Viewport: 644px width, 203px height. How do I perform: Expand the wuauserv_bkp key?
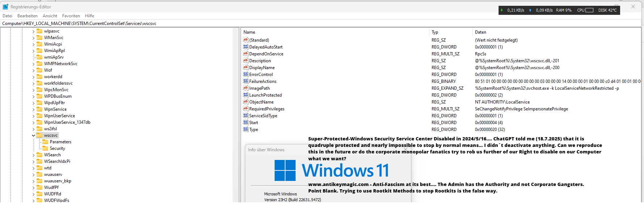tap(33, 181)
